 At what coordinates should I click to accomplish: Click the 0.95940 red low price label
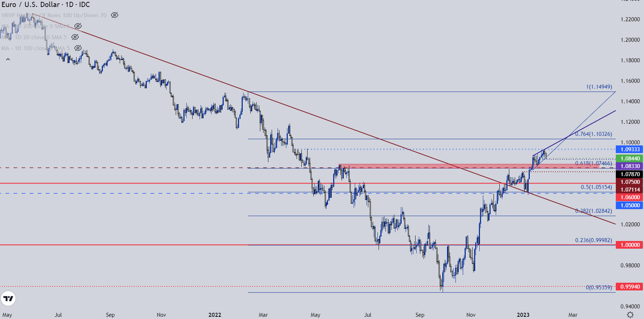629,287
